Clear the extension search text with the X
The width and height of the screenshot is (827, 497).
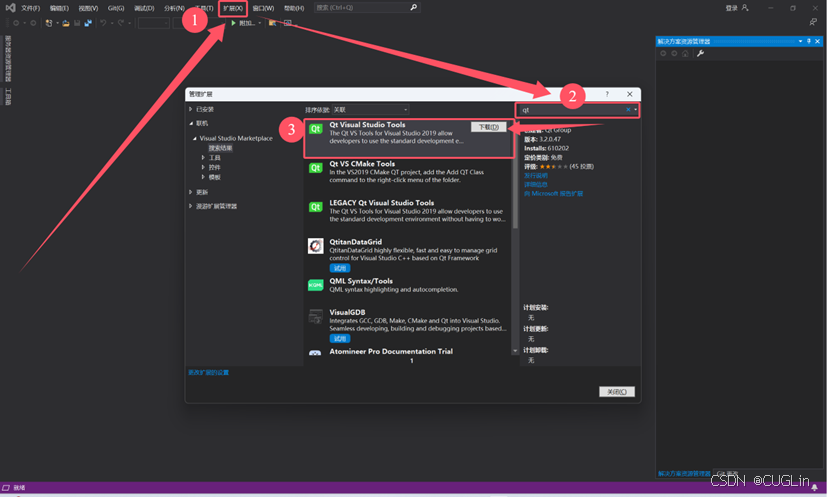[628, 110]
